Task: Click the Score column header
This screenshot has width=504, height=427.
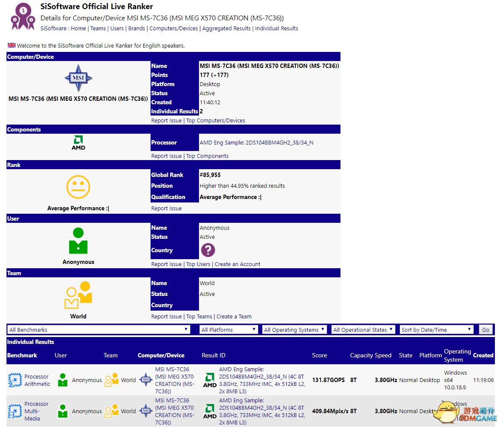Action: click(x=320, y=355)
